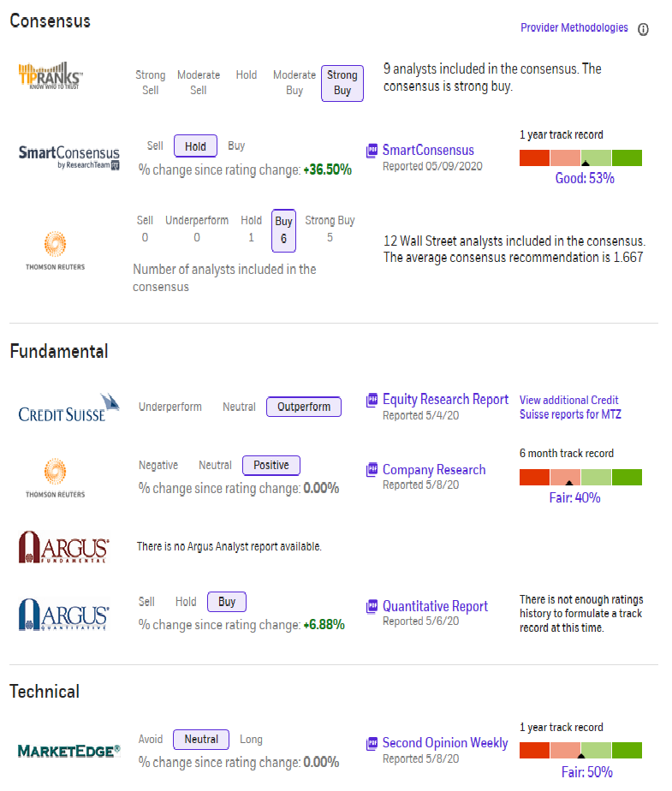Select Credit Suisse Outperform rating
The image size is (672, 791).
point(303,407)
